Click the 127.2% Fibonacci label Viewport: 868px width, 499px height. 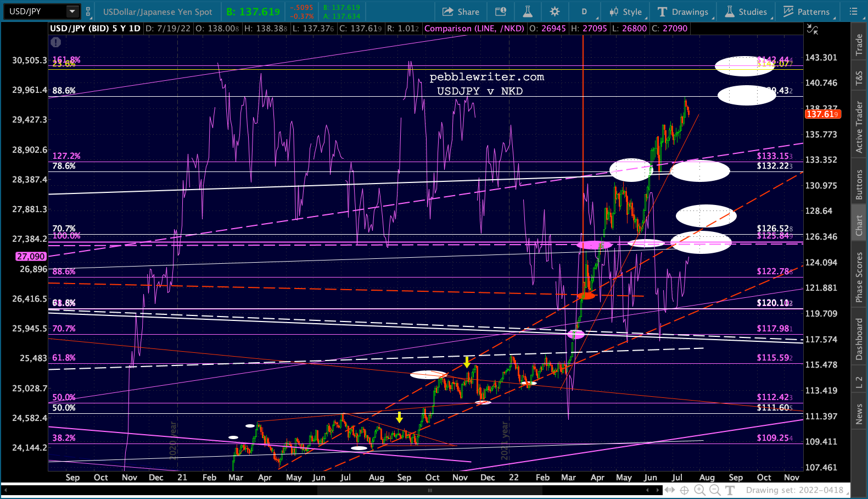tap(66, 156)
